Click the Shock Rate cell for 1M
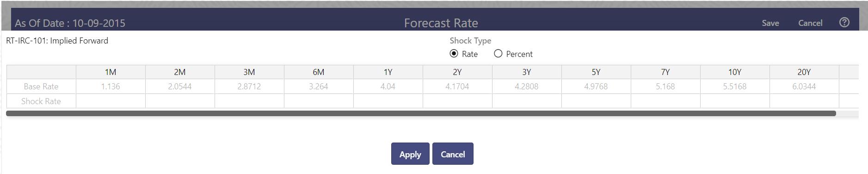Image resolution: width=868 pixels, height=174 pixels. 111,101
